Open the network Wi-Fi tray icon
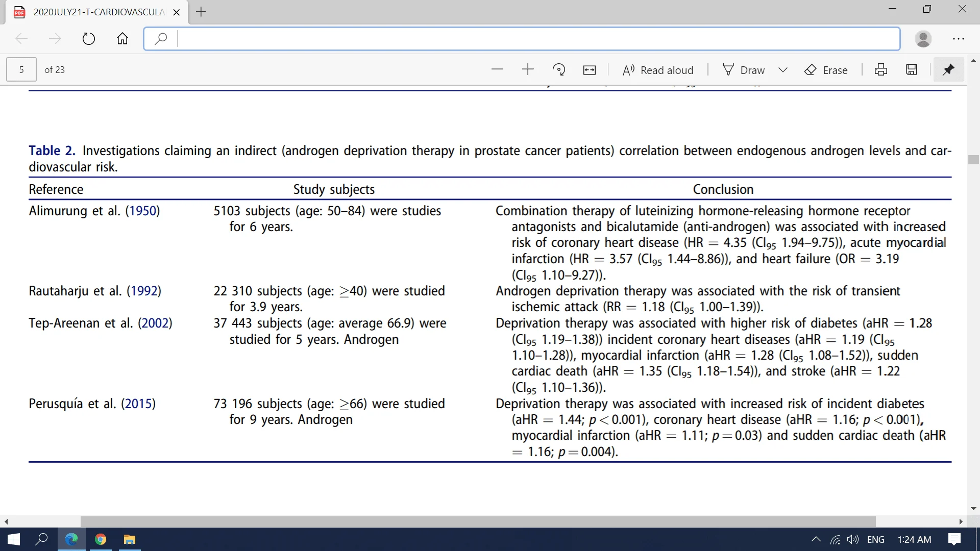The height and width of the screenshot is (551, 980). click(x=835, y=540)
